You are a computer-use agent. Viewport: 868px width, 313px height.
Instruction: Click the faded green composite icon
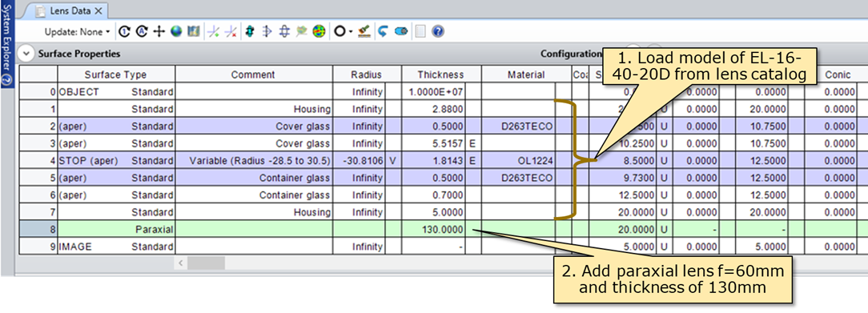(x=301, y=31)
